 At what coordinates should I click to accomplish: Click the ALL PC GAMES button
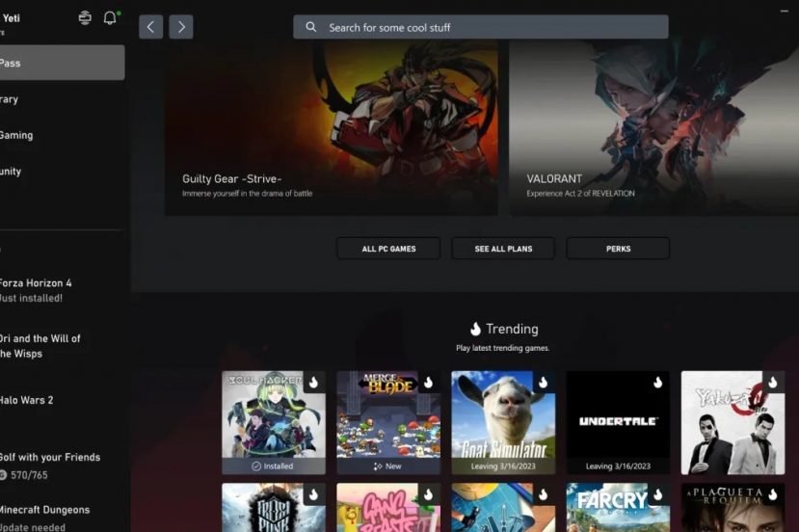(388, 249)
